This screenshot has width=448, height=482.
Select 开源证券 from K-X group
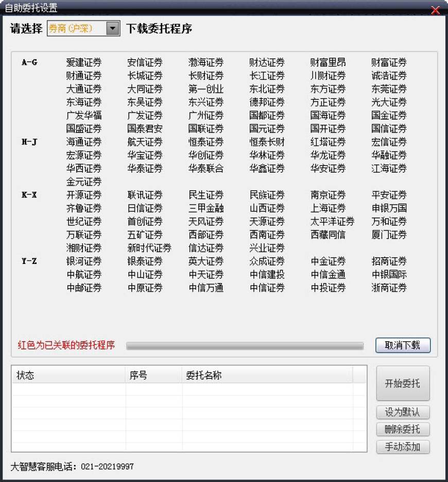(x=84, y=195)
